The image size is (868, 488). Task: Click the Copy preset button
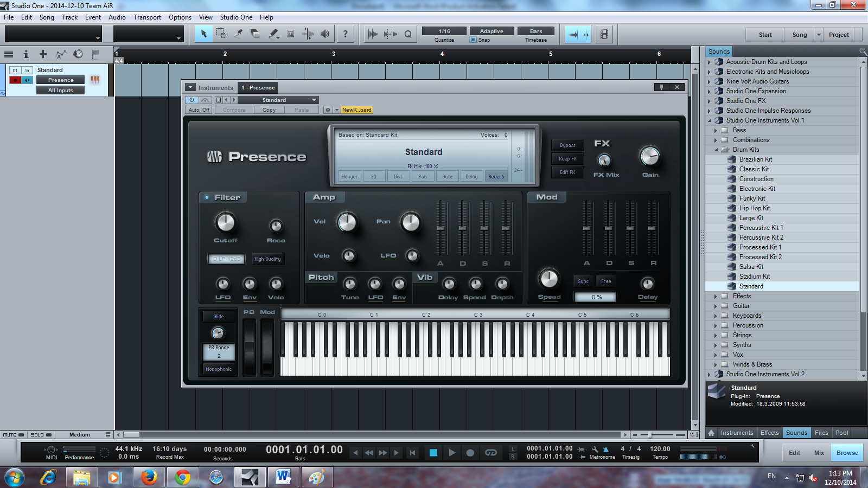[x=269, y=110]
